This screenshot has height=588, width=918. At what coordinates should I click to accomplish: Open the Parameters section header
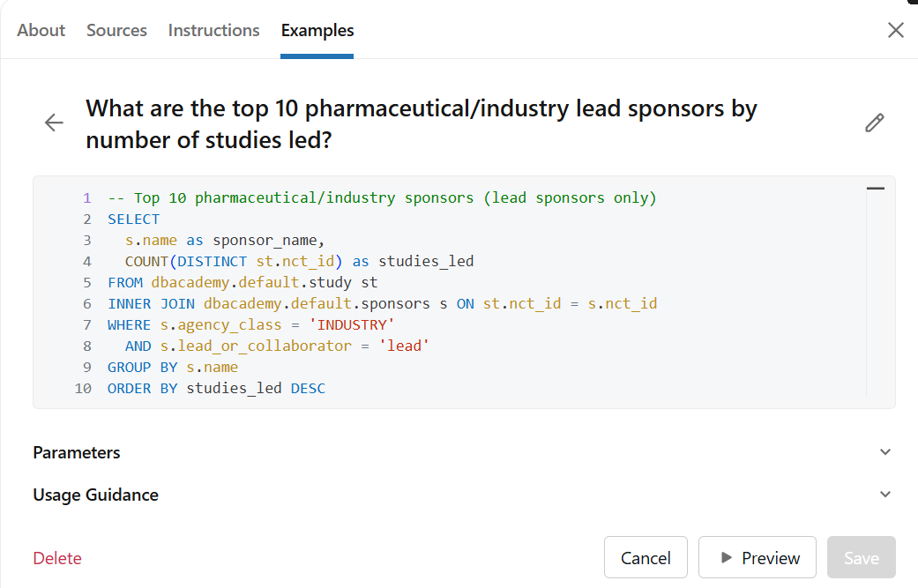77,452
